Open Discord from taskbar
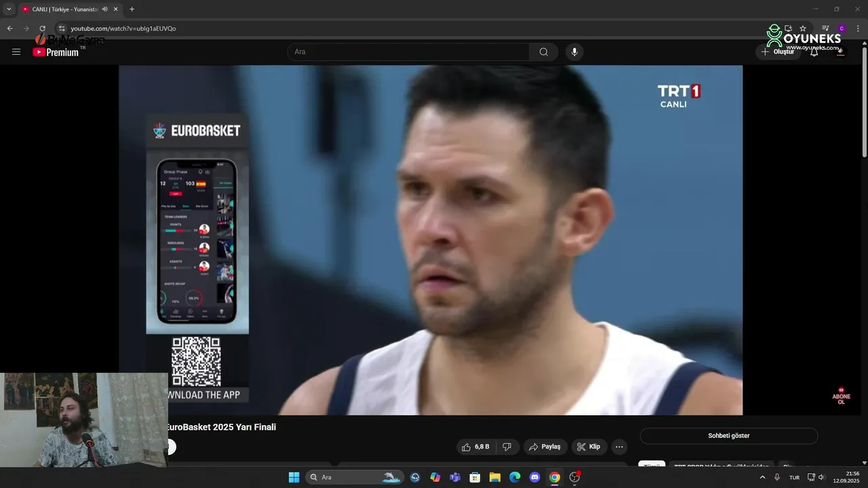The height and width of the screenshot is (488, 868). pos(535,477)
